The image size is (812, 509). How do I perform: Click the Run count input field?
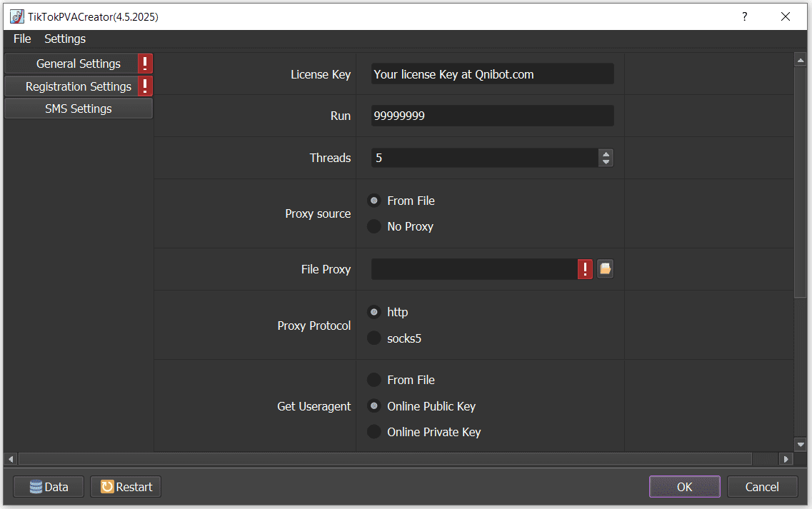pyautogui.click(x=493, y=116)
